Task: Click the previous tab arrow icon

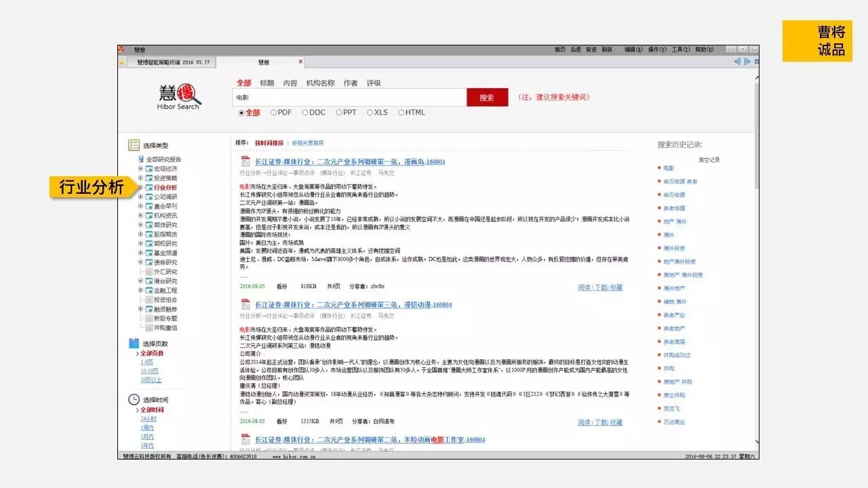Action: tap(737, 62)
